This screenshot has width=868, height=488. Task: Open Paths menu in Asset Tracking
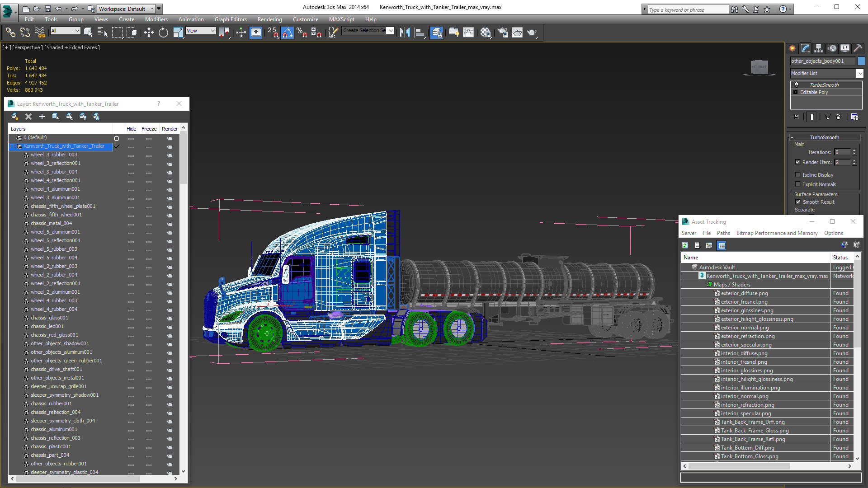pos(723,233)
